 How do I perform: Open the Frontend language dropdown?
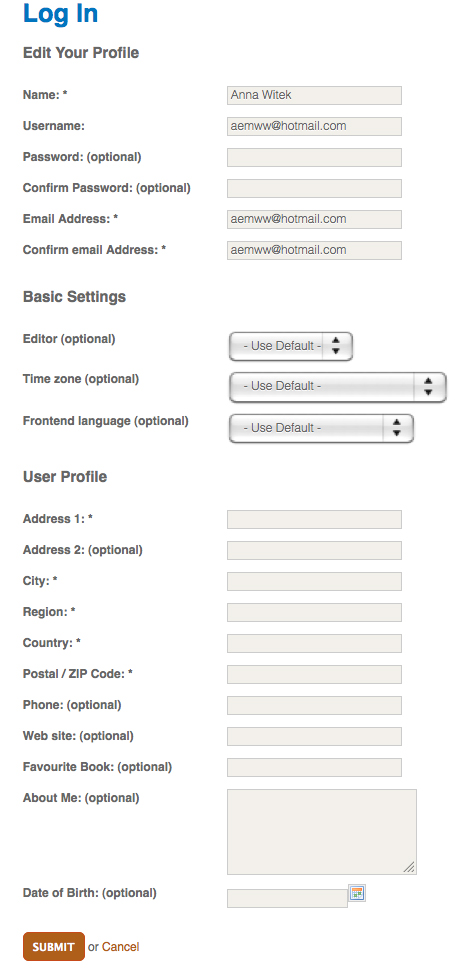321,428
